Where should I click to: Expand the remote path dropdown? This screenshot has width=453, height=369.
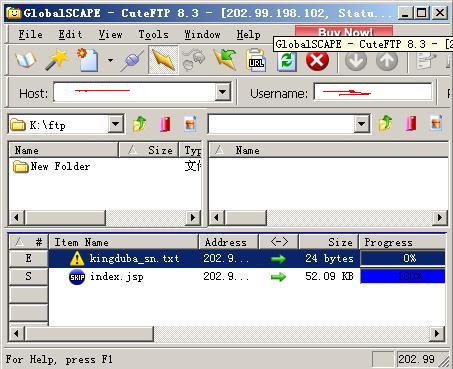361,124
